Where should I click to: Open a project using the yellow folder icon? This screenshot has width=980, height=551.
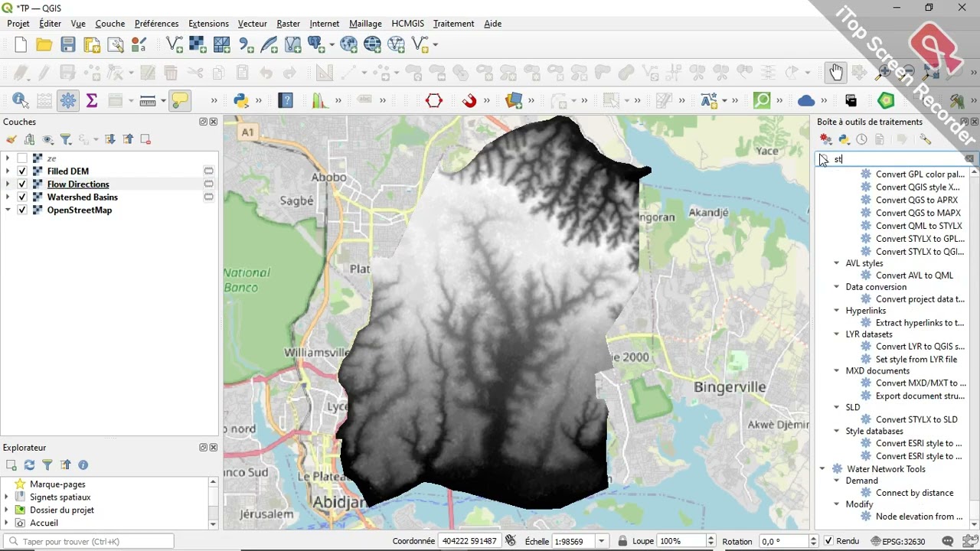tap(44, 45)
